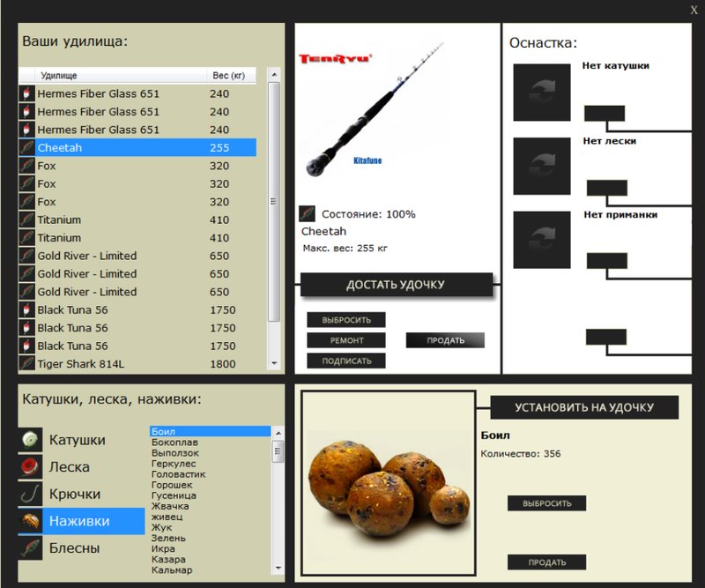Click the rod list scrollbar thumb
The height and width of the screenshot is (588, 705).
tap(274, 202)
